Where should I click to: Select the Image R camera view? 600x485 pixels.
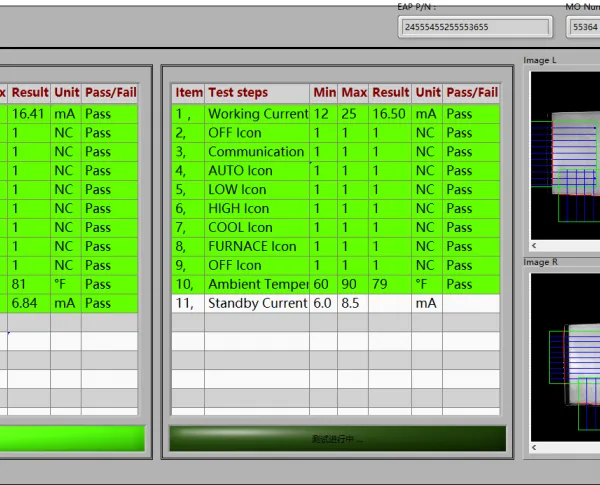565,357
